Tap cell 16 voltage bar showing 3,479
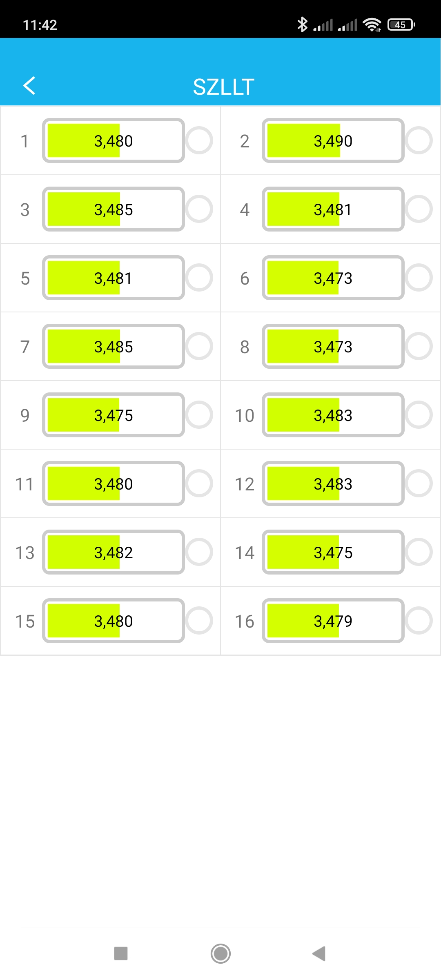Screen dimensions: 441x980 (333, 621)
